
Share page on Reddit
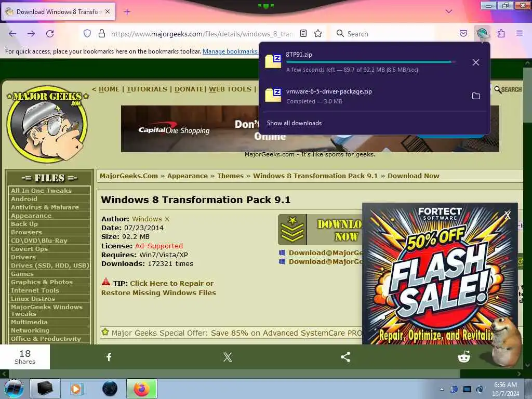[x=464, y=357]
